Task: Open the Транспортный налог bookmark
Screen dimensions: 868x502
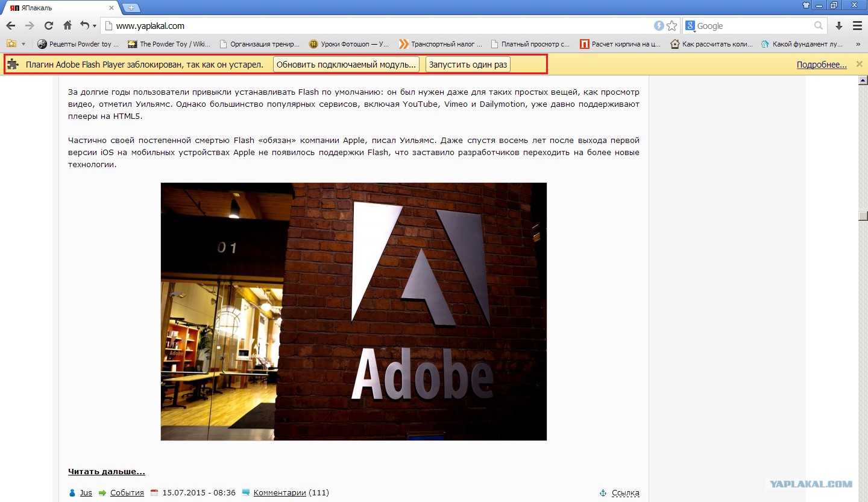Action: click(441, 44)
